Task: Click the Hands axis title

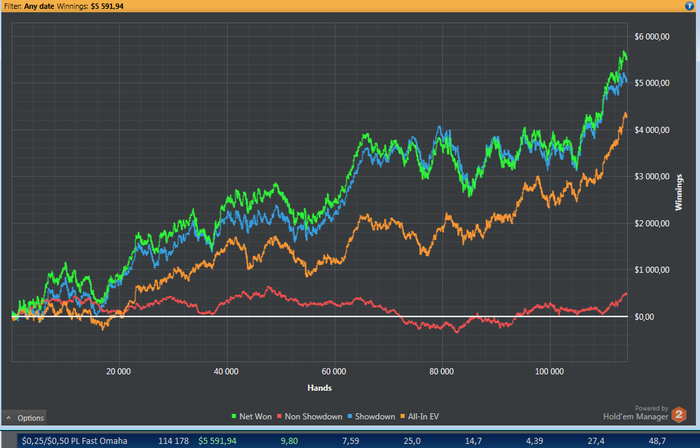Action: coord(320,388)
